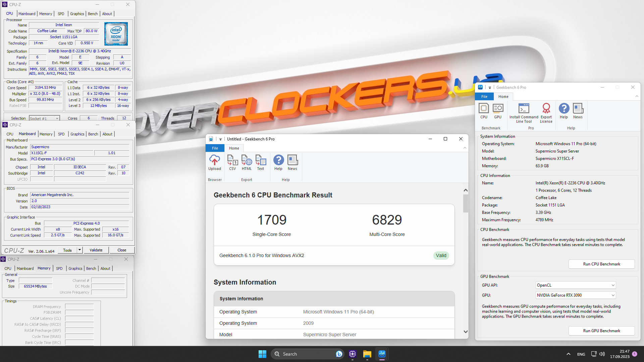Open the volume tray icon
The image size is (644, 362).
click(x=602, y=354)
